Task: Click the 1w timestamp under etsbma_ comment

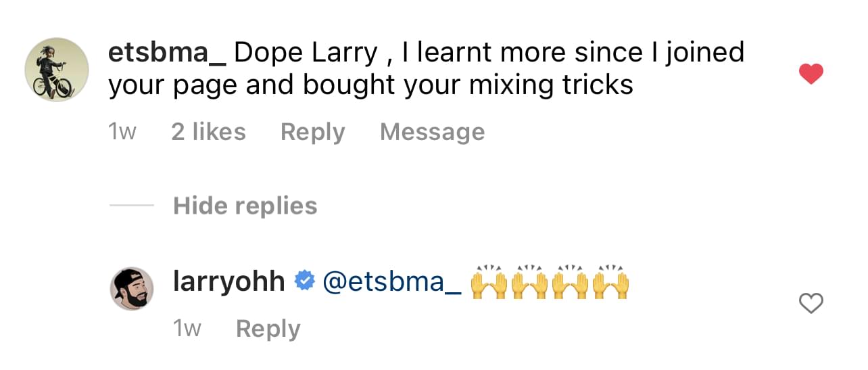Action: pyautogui.click(x=122, y=132)
